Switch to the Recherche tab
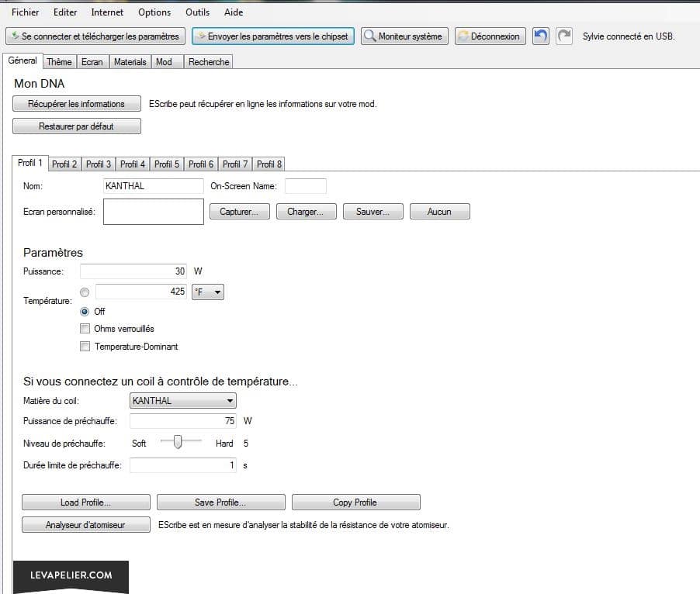 tap(209, 62)
